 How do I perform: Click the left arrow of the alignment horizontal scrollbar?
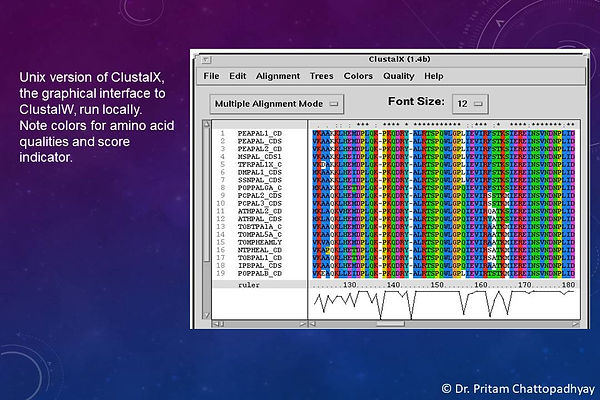pos(313,324)
